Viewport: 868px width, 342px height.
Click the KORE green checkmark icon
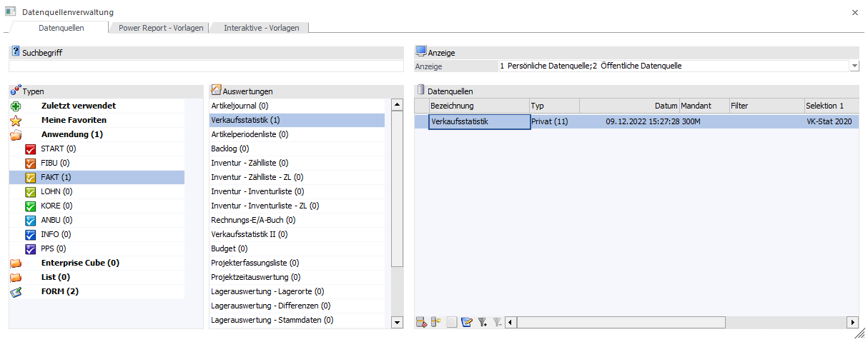pos(30,206)
